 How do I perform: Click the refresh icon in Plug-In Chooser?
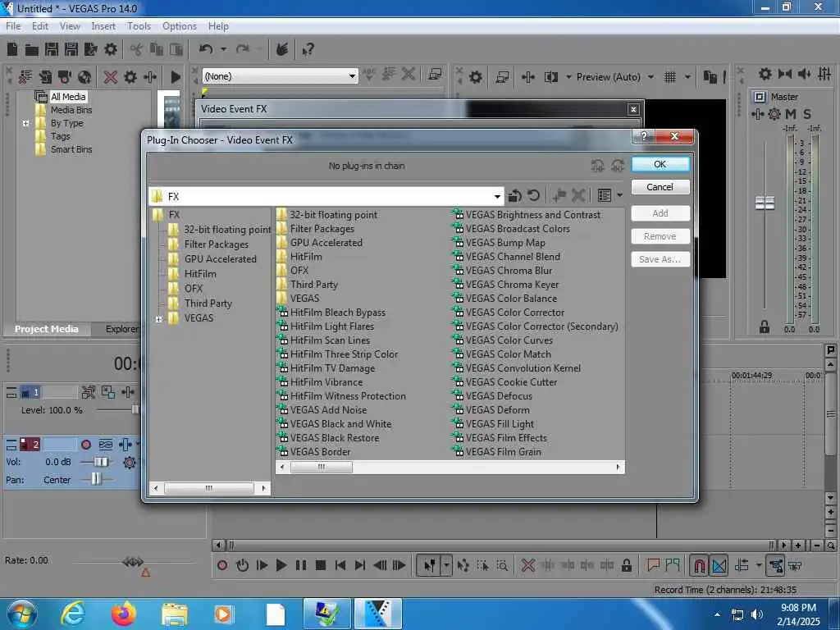click(533, 195)
